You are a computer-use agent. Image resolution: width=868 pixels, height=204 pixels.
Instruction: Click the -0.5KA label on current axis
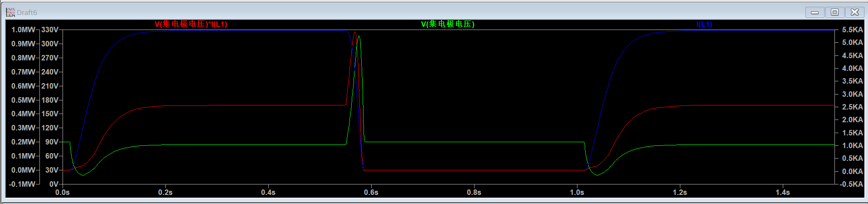[851, 184]
